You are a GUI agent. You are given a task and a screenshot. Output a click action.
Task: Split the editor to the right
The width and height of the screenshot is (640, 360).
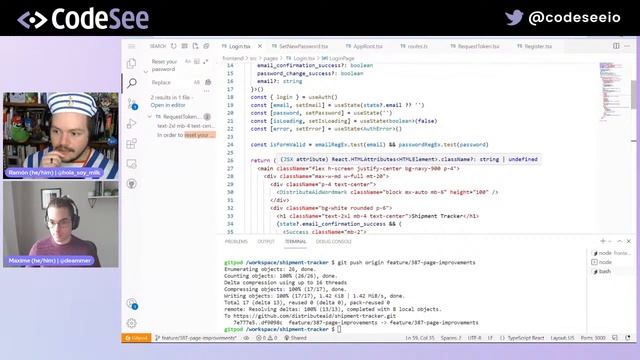click(616, 46)
